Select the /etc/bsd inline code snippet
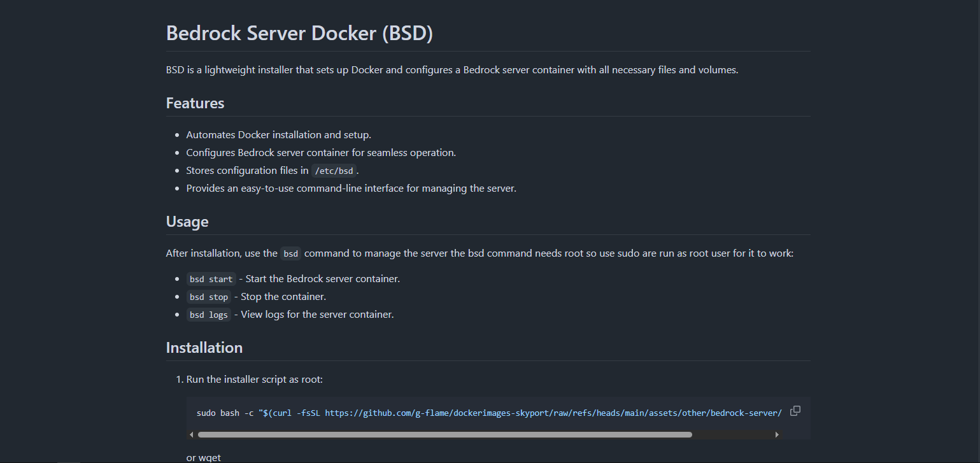Screen dimensions: 980x463 pos(334,170)
